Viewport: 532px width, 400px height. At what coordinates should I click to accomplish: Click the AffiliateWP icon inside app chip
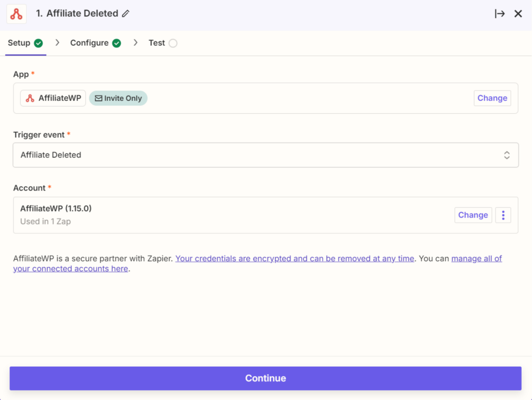tap(30, 98)
